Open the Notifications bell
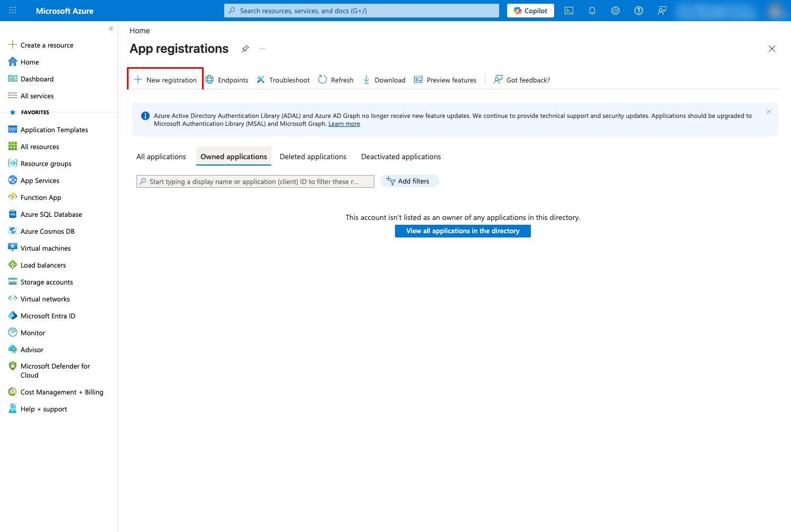The width and height of the screenshot is (791, 532). (592, 11)
